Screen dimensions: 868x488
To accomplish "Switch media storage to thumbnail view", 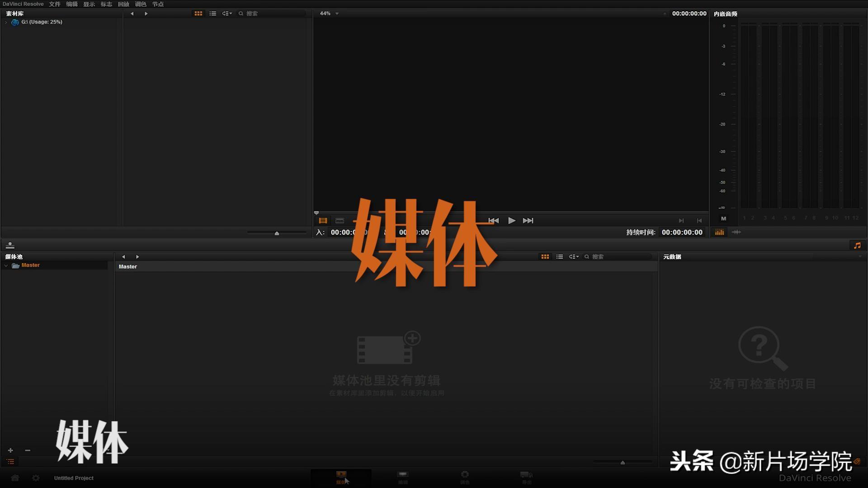I will (x=198, y=14).
